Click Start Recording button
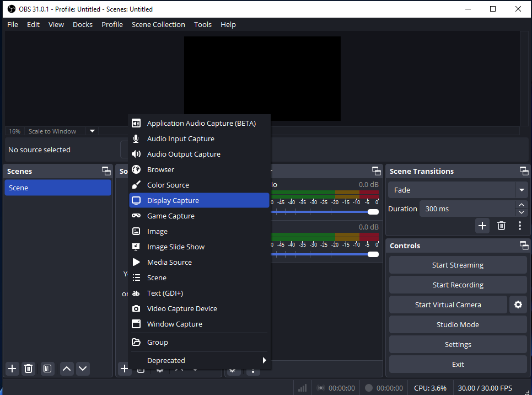The width and height of the screenshot is (532, 395). [x=458, y=285]
